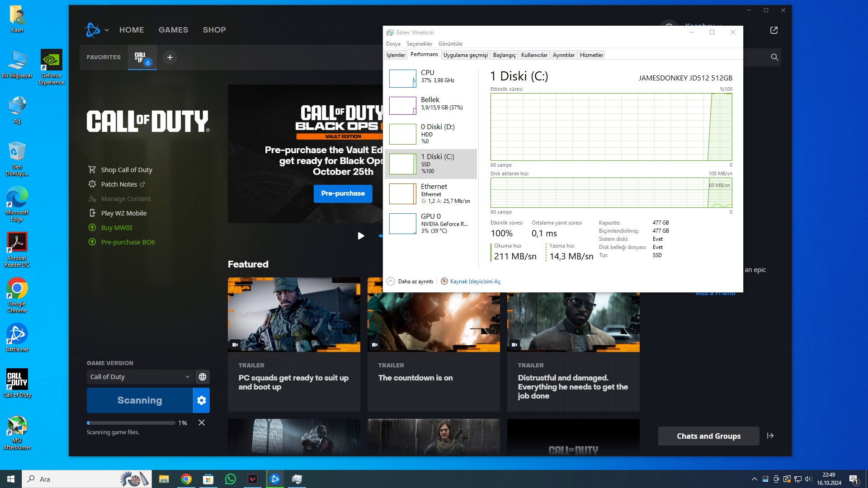Open Bu bilgisayar desktop icon

click(17, 65)
